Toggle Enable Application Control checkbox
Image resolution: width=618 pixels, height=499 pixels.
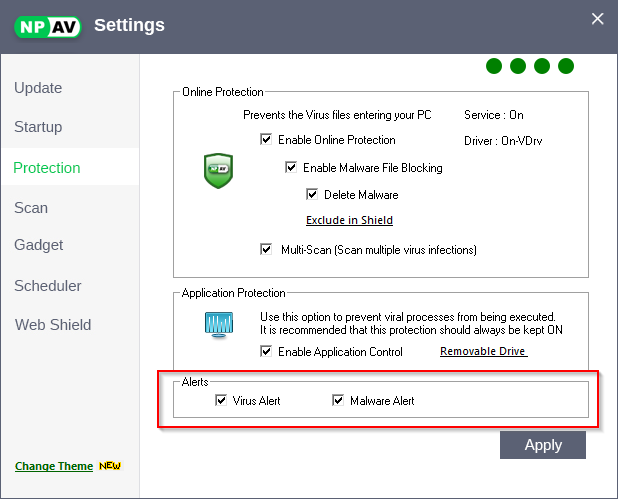point(266,352)
